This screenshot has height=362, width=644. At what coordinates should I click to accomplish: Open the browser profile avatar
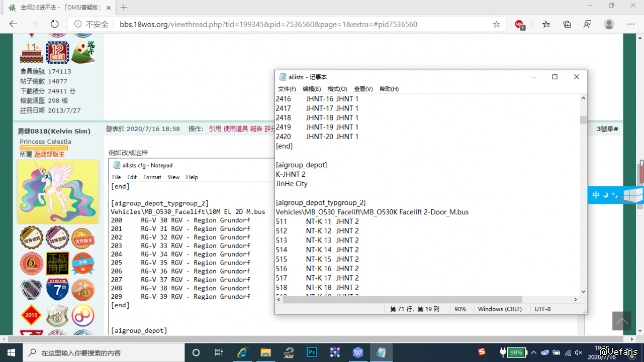coord(609,24)
